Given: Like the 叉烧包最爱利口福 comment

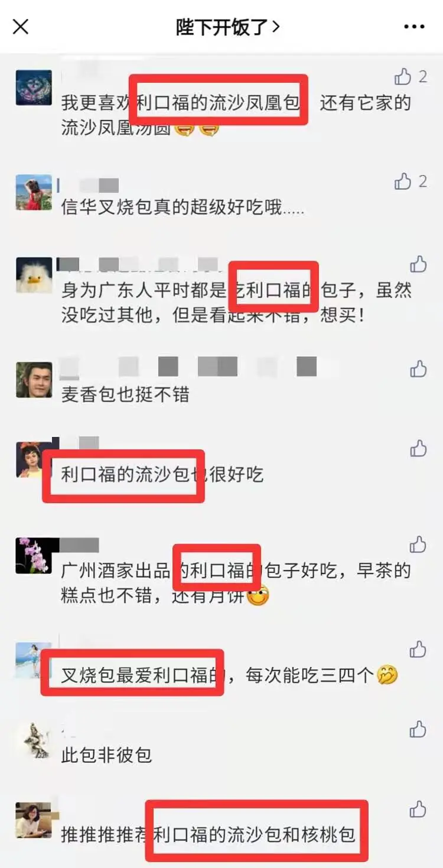Looking at the screenshot, I should (418, 649).
